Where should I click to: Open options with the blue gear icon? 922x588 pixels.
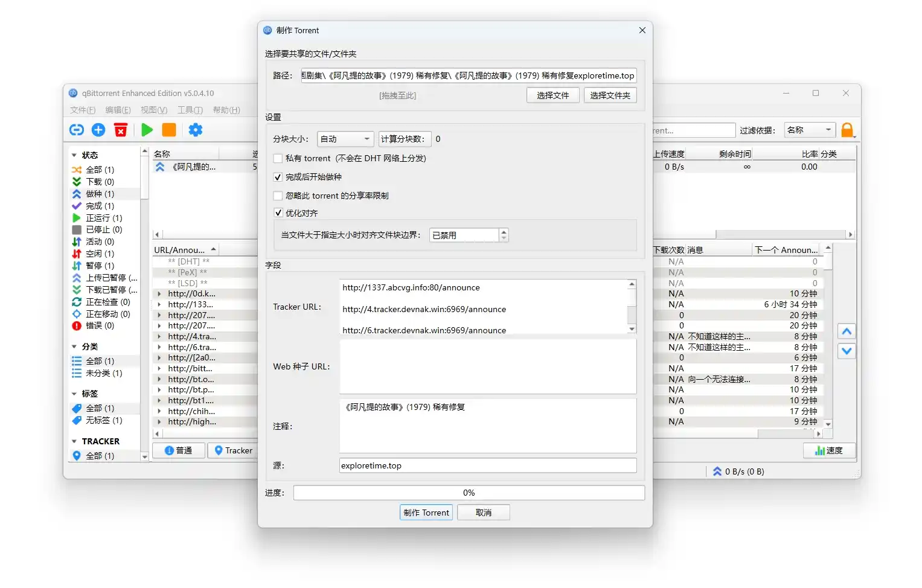196,130
